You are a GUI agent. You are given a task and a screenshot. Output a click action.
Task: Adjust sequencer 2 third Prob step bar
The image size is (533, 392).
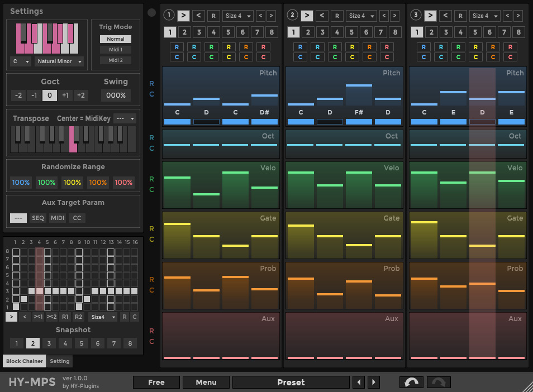click(359, 294)
